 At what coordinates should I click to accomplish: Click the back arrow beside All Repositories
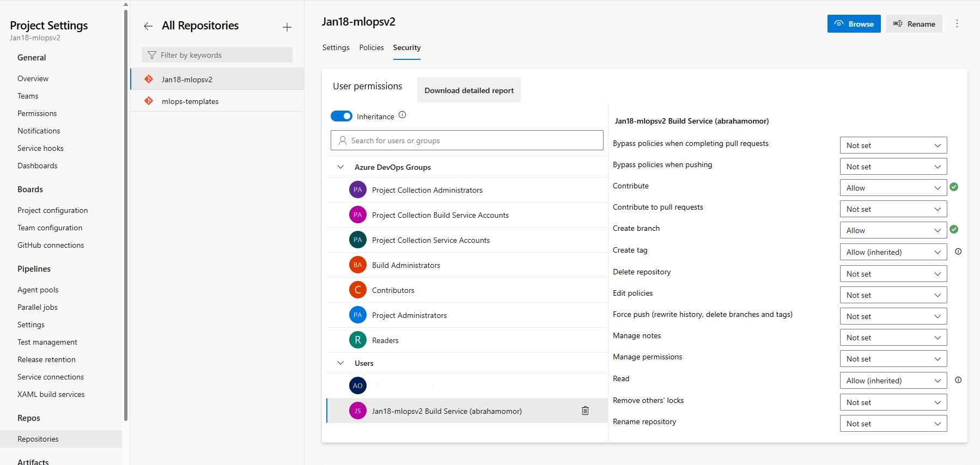148,26
